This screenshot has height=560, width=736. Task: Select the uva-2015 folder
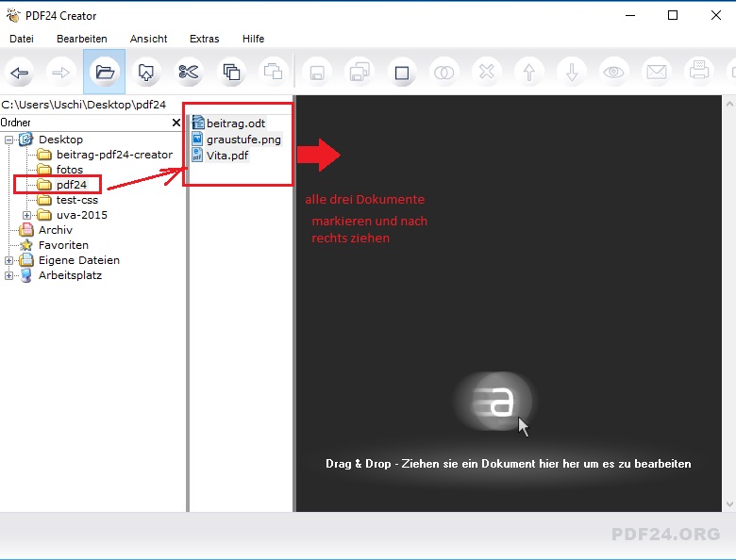pyautogui.click(x=82, y=215)
